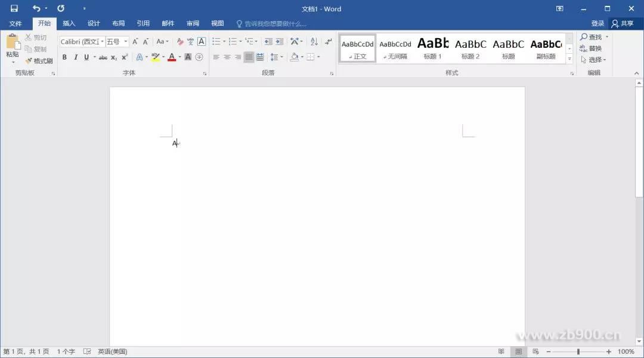Apply text highlight color

pyautogui.click(x=154, y=57)
